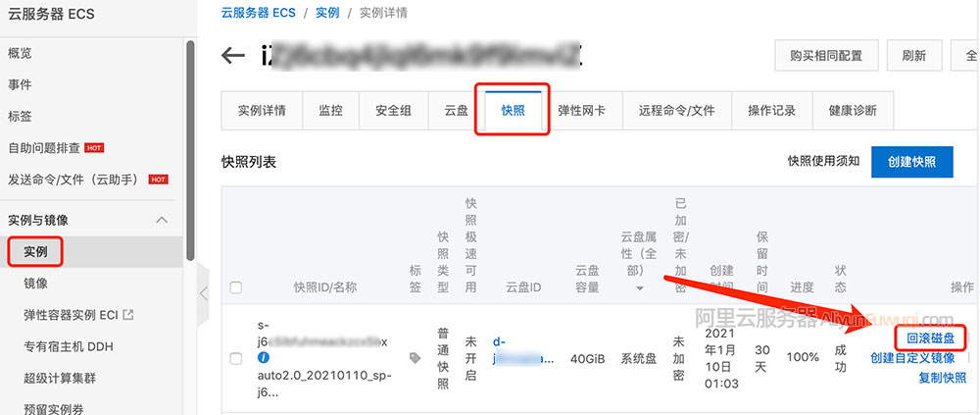Open 专有宿主机 DDH sidebar item
This screenshot has height=415, width=980.
click(x=69, y=346)
